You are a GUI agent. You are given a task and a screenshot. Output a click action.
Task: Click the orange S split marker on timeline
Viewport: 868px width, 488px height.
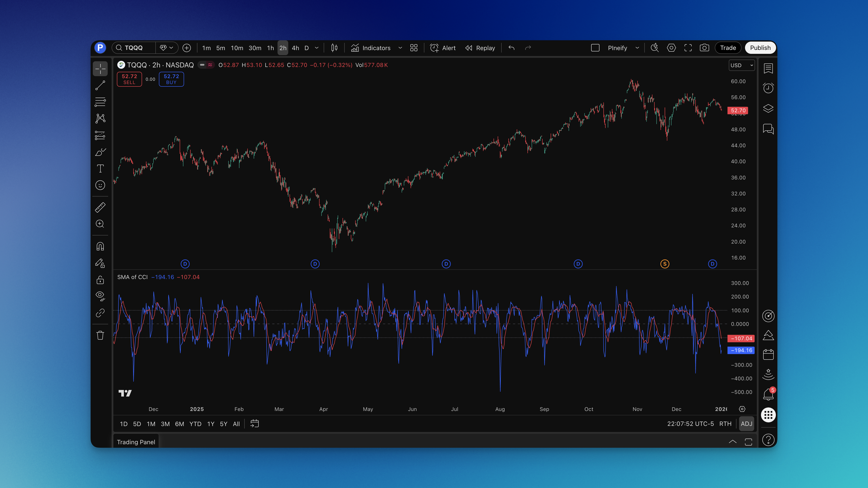click(665, 264)
